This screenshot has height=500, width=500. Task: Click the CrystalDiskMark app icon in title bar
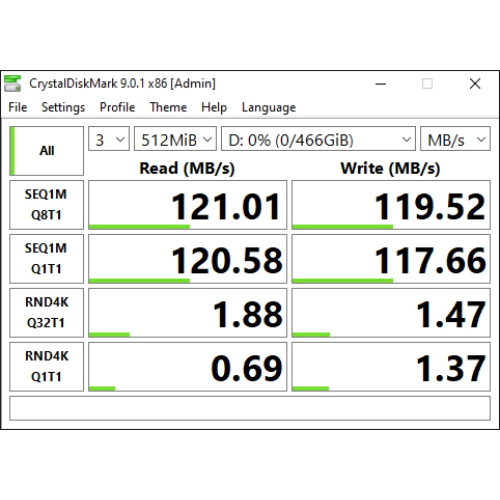(x=13, y=83)
